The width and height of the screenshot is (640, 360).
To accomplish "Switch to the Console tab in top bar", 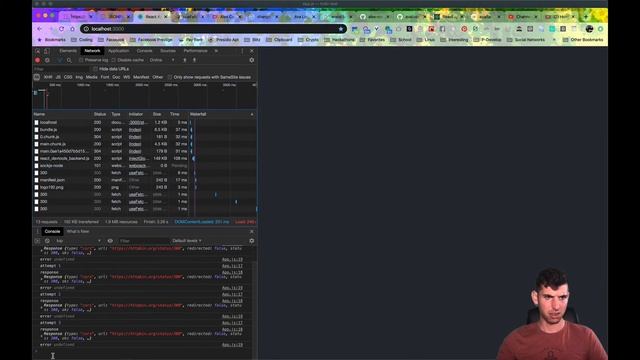I will click(144, 51).
